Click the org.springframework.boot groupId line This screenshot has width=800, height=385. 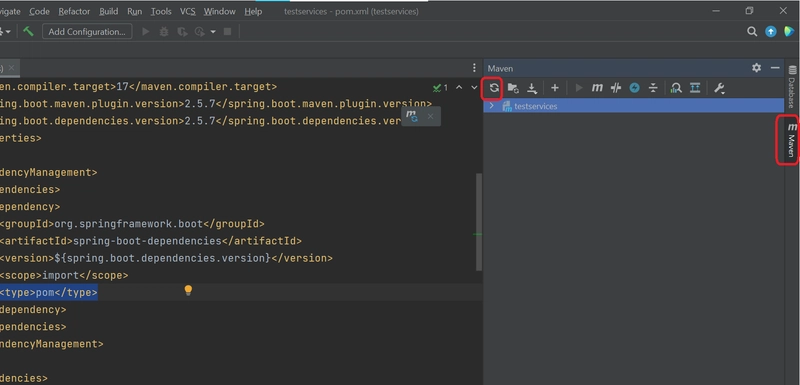click(132, 224)
